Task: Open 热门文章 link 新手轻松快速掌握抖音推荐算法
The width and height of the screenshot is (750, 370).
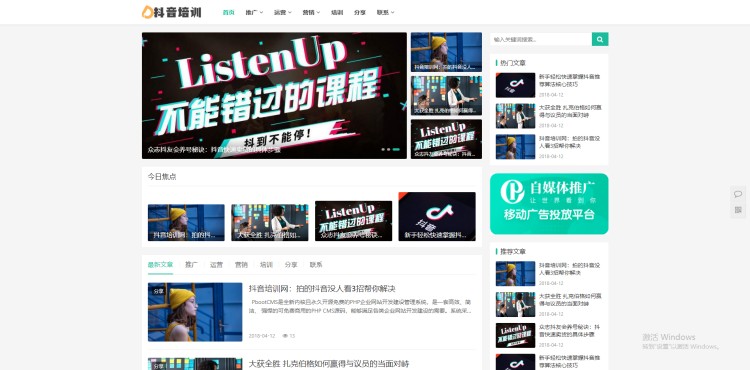Action: [x=570, y=80]
